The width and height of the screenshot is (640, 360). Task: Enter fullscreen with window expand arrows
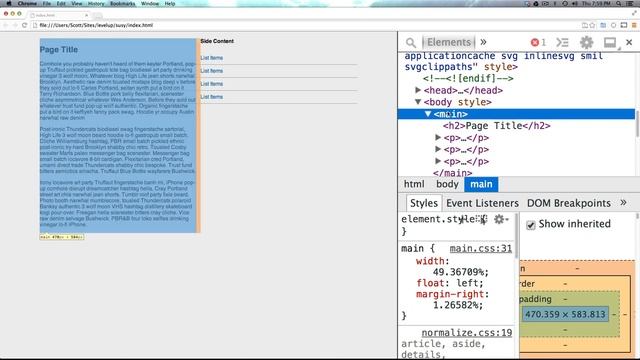(634, 13)
